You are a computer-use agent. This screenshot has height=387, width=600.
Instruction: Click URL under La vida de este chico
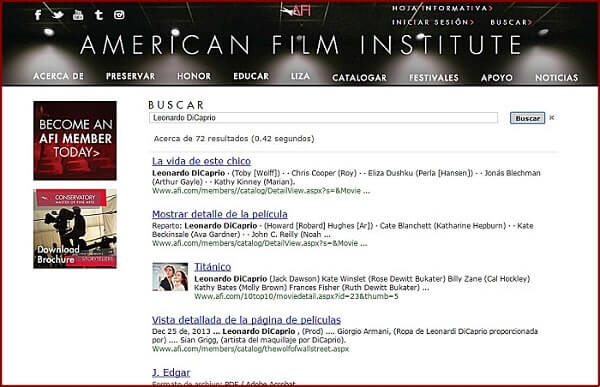point(261,191)
